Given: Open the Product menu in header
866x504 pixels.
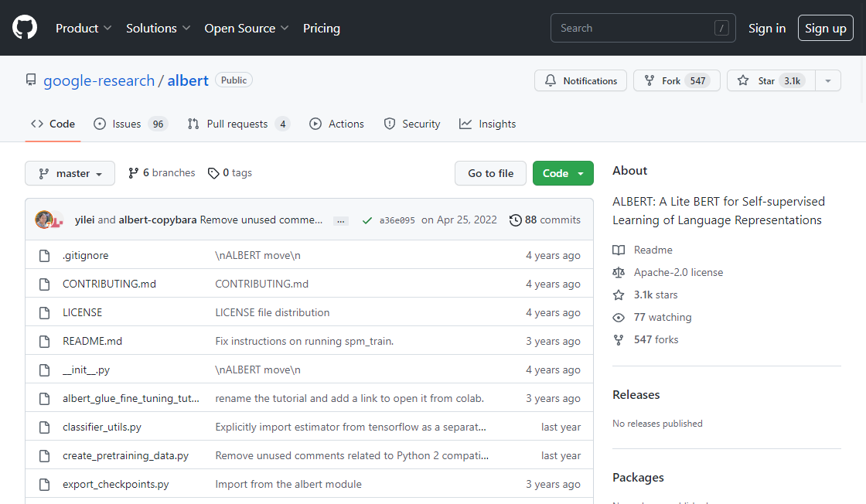Looking at the screenshot, I should [x=84, y=28].
